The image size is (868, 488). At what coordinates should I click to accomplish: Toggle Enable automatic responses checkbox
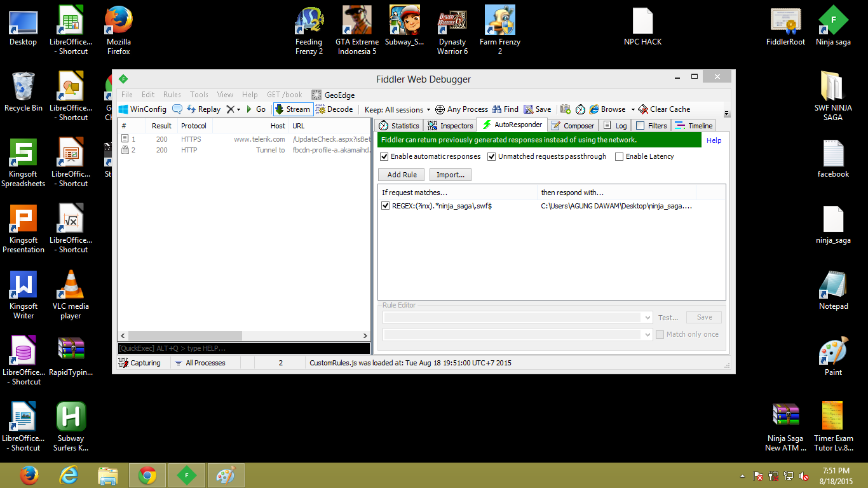tap(384, 156)
